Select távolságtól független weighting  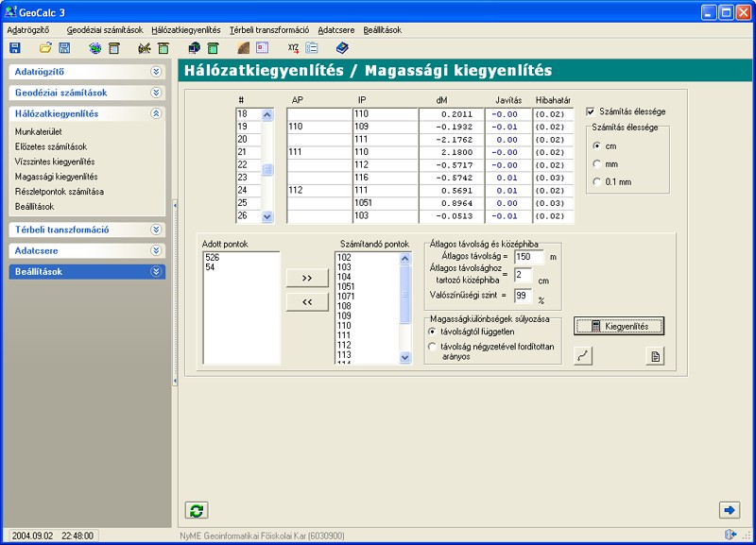[432, 332]
